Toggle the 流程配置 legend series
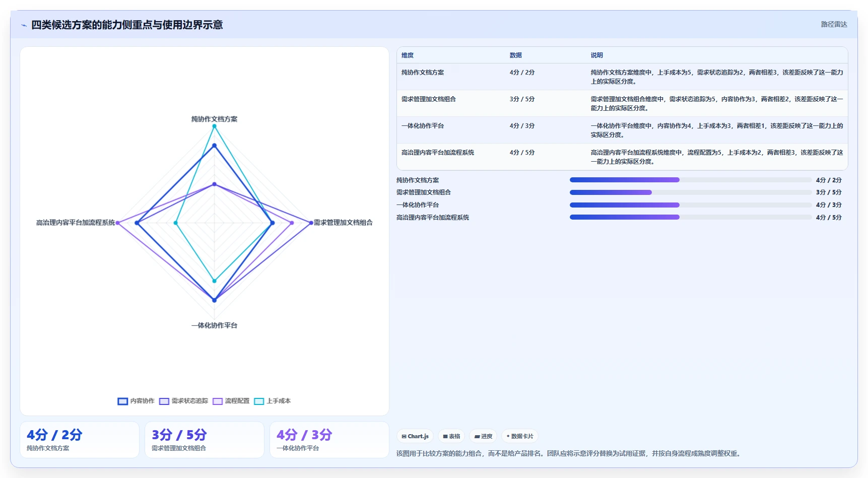 point(231,401)
